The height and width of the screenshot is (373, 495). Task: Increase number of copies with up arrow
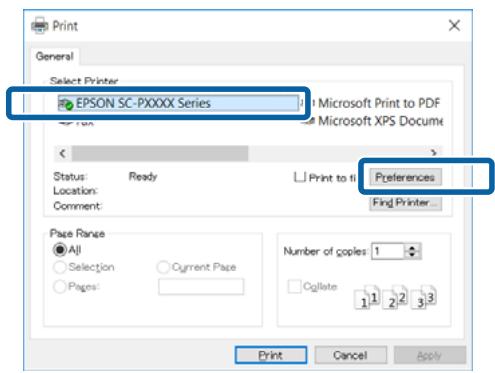click(x=412, y=248)
